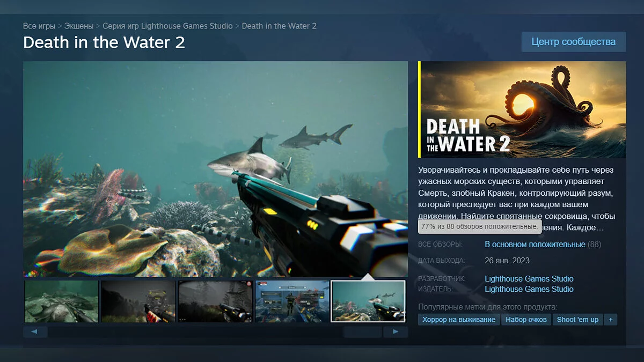644x362 pixels.
Task: Select the «Shoot 'em up» tag
Action: click(577, 320)
